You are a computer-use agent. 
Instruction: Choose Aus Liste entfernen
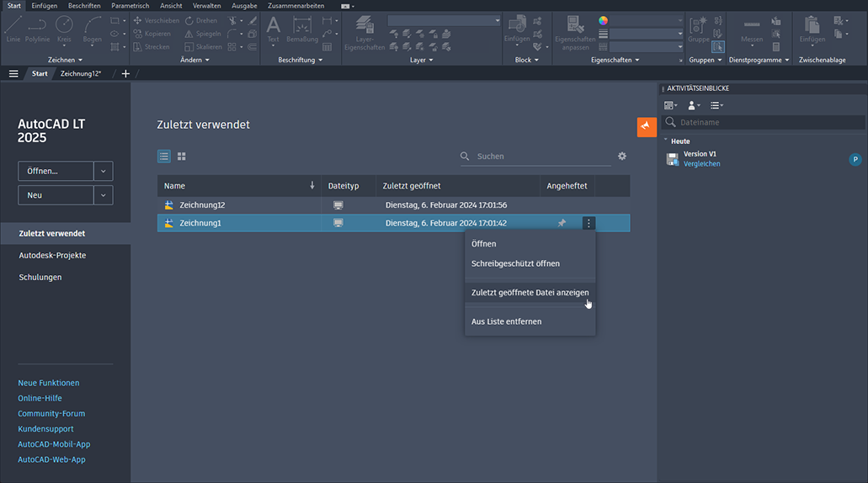click(x=530, y=321)
